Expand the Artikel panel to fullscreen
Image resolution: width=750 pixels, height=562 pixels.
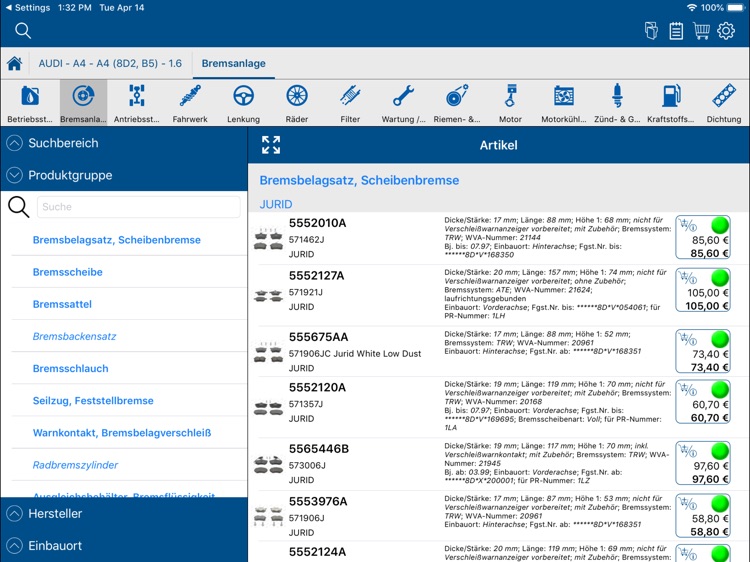(271, 145)
